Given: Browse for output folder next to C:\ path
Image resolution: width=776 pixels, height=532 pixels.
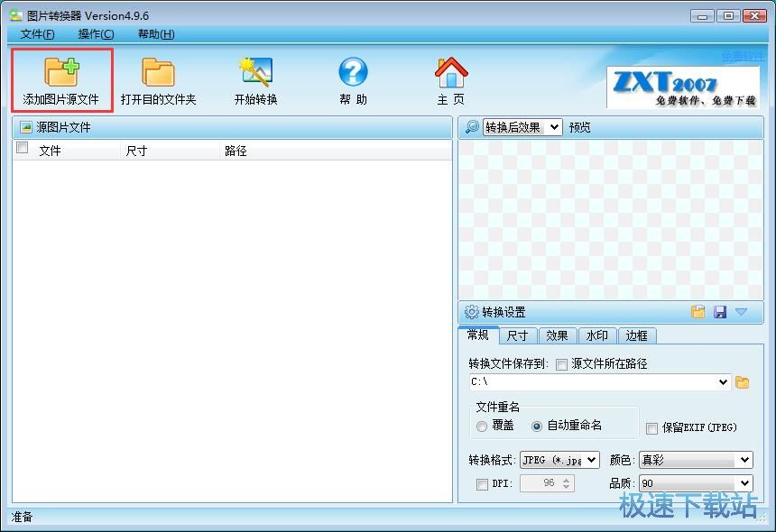Looking at the screenshot, I should [740, 382].
